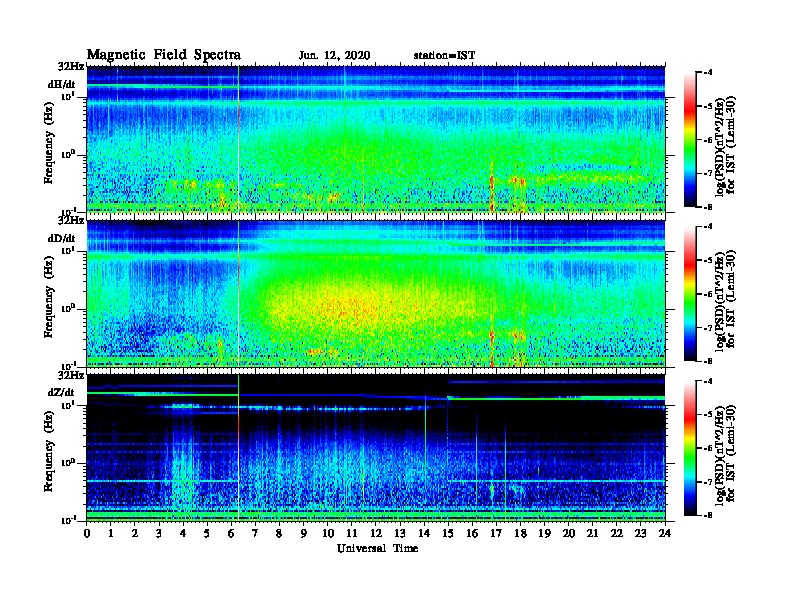Click hour tick label "18" on time axis
The width and height of the screenshot is (792, 612).
click(520, 534)
